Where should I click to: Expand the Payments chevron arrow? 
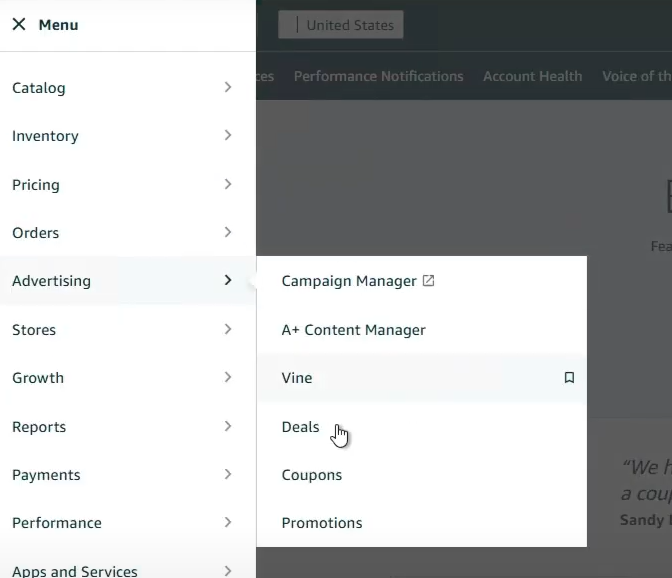pos(228,474)
